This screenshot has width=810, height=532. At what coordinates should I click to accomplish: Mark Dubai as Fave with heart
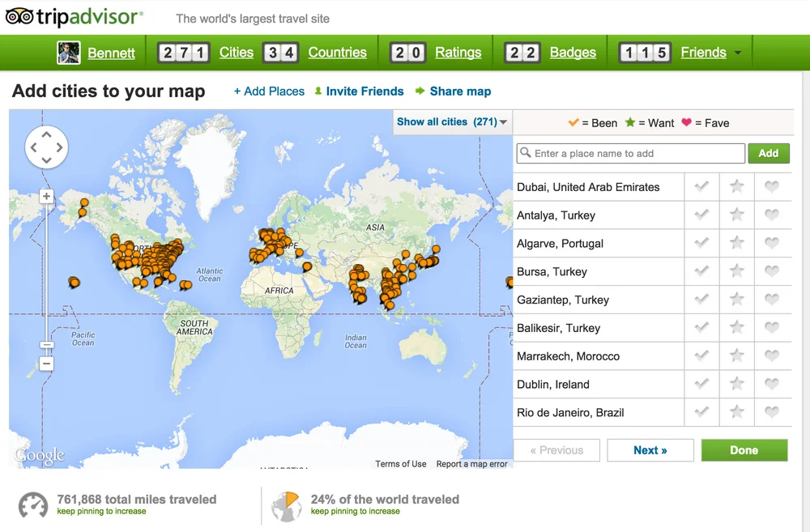[x=772, y=186]
